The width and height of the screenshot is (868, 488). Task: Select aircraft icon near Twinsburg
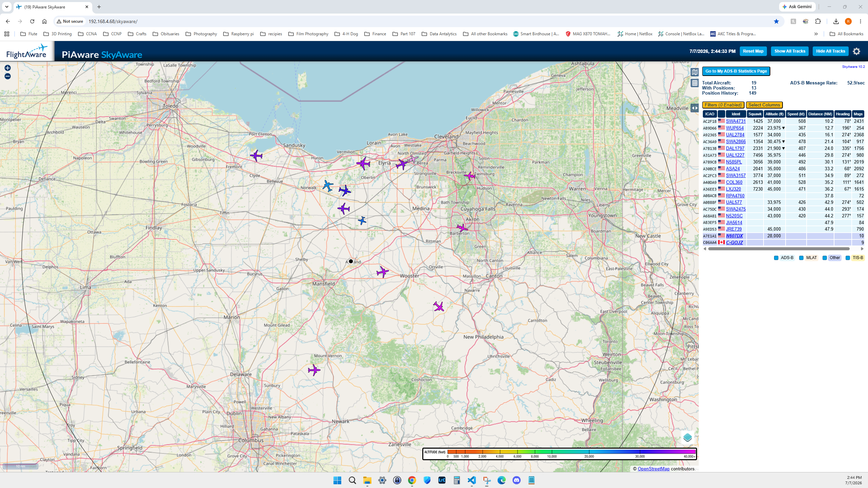pyautogui.click(x=469, y=176)
